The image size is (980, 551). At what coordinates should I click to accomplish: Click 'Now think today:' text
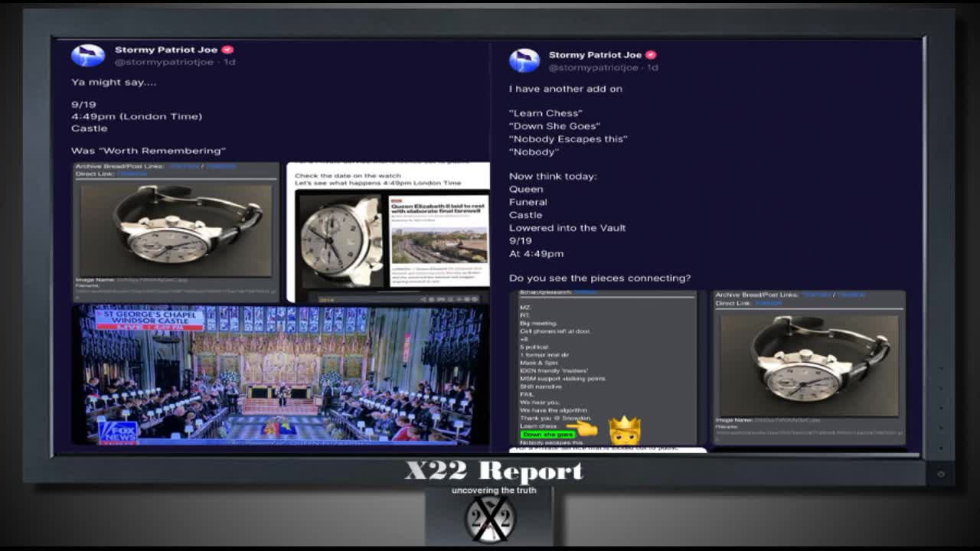coord(553,177)
